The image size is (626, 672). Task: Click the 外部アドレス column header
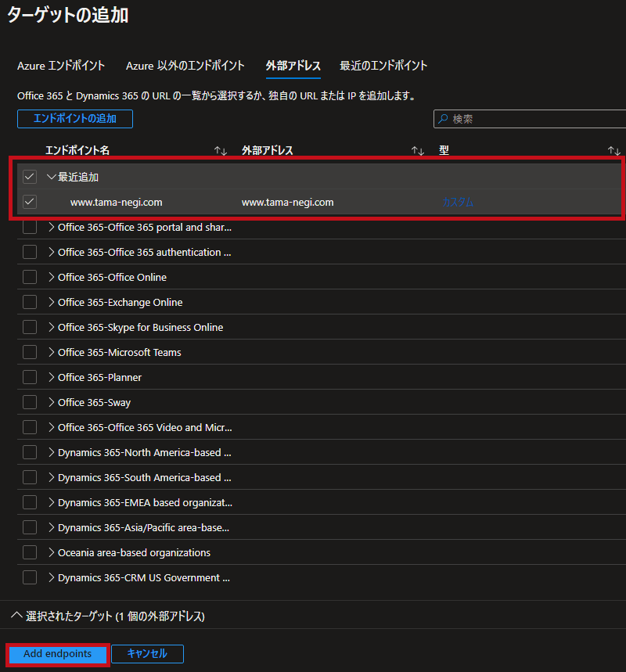pos(268,150)
